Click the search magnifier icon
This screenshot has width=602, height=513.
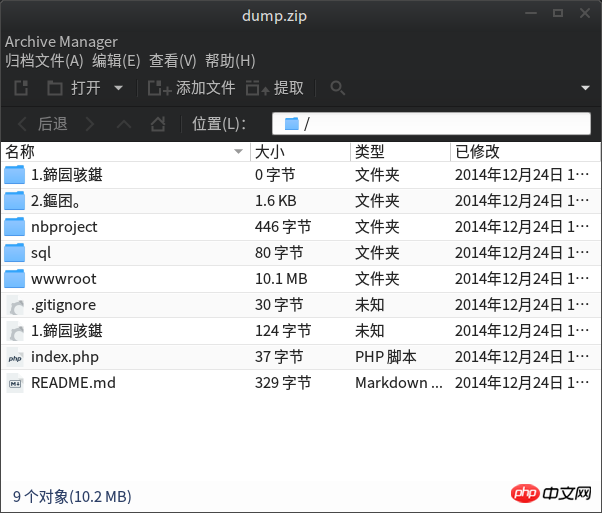click(x=337, y=88)
